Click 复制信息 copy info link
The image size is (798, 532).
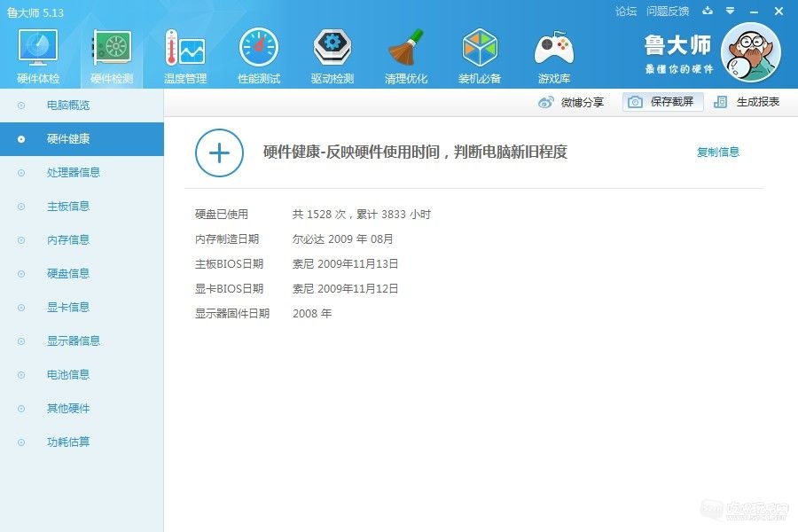click(717, 152)
